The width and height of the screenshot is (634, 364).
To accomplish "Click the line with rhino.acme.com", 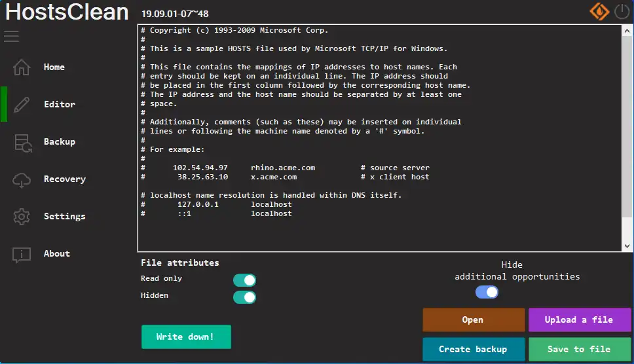I will (x=285, y=168).
